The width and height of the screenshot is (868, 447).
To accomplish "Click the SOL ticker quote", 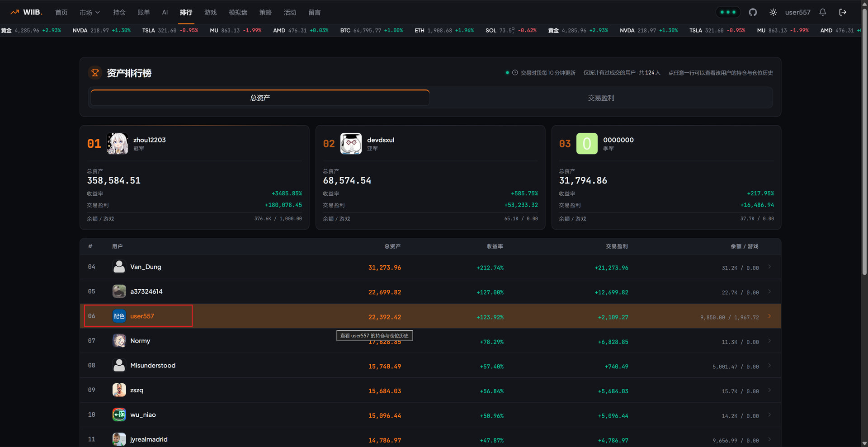I will (x=511, y=30).
